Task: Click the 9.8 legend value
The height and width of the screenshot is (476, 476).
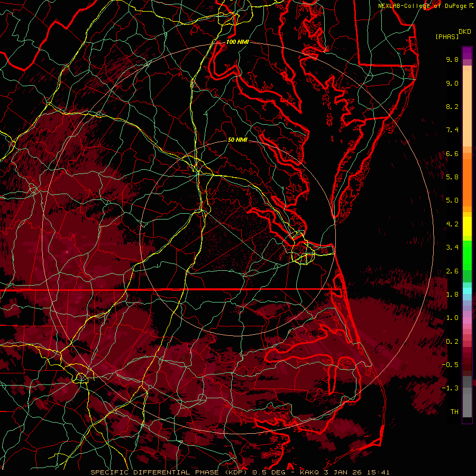Action: coord(452,60)
